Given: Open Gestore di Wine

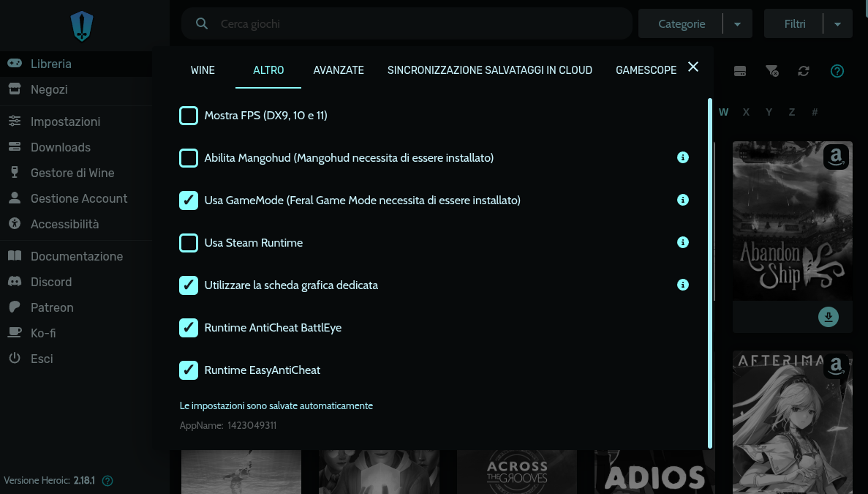Looking at the screenshot, I should 76,173.
